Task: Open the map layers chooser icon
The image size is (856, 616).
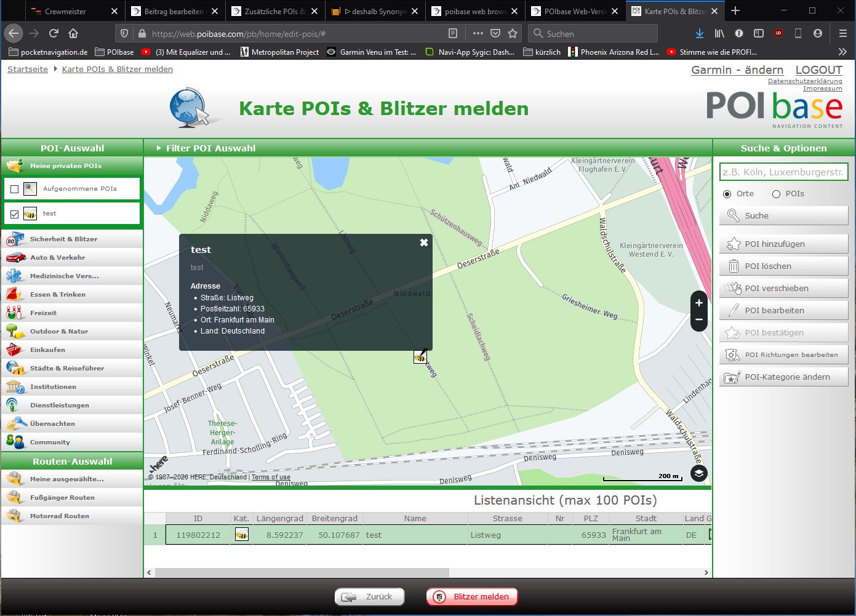Action: pyautogui.click(x=698, y=473)
